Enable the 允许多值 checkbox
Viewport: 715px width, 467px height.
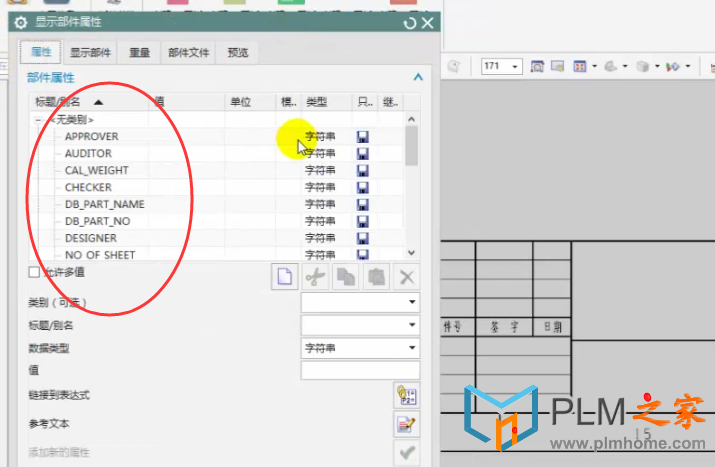(34, 272)
